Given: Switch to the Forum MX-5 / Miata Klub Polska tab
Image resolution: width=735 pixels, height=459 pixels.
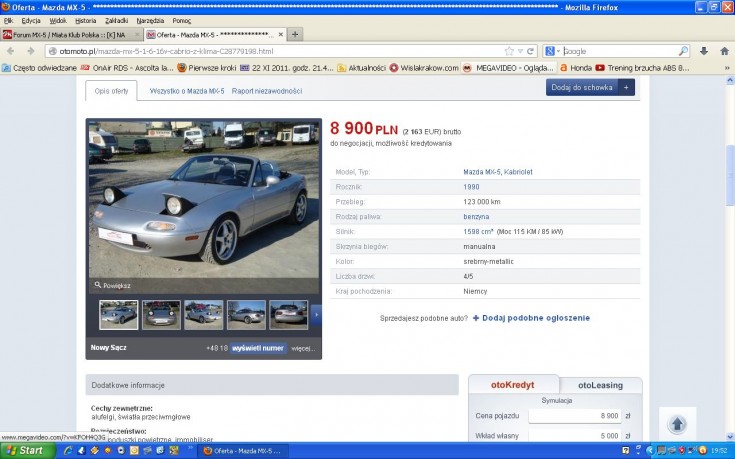Looking at the screenshot, I should coord(71,35).
